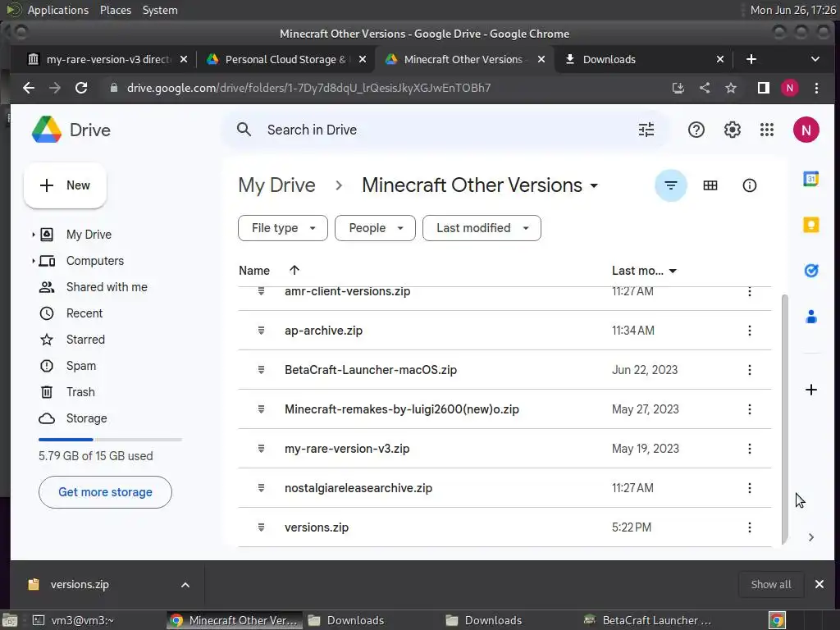The image size is (840, 630).
Task: Open Google Tasks side panel icon
Action: (x=810, y=270)
